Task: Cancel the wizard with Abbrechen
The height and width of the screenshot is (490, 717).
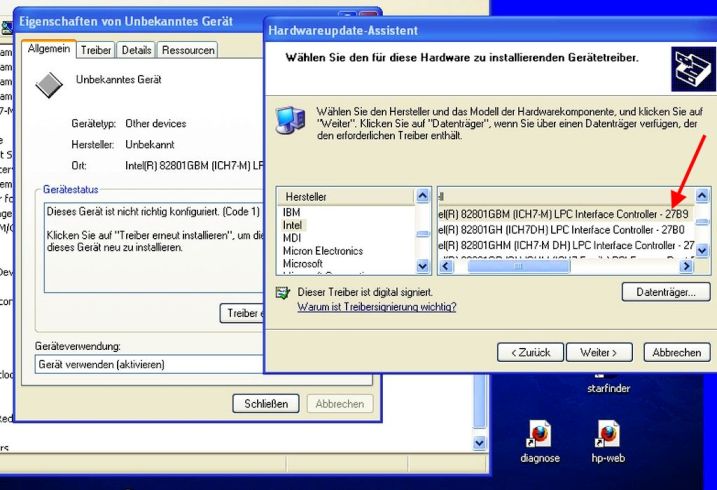Action: pos(677,352)
